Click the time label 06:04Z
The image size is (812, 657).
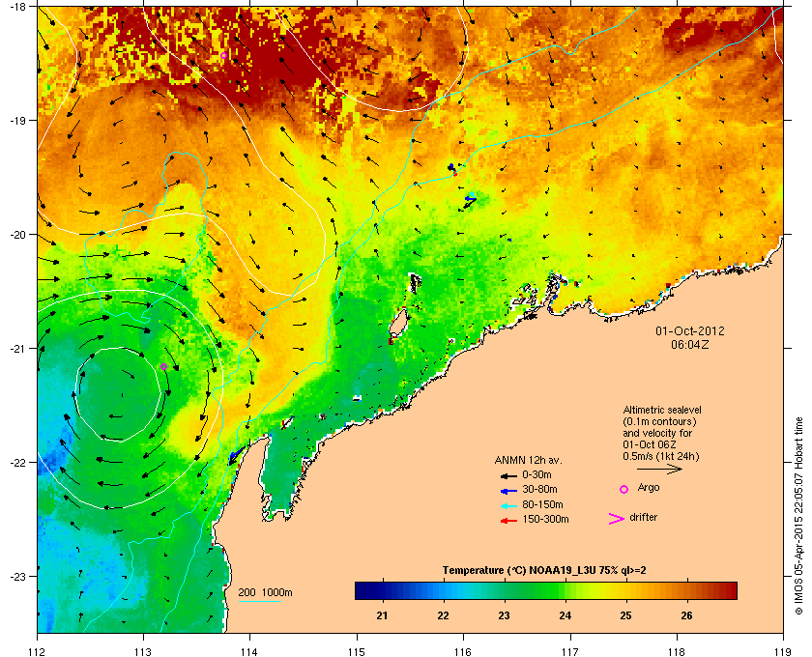point(690,344)
